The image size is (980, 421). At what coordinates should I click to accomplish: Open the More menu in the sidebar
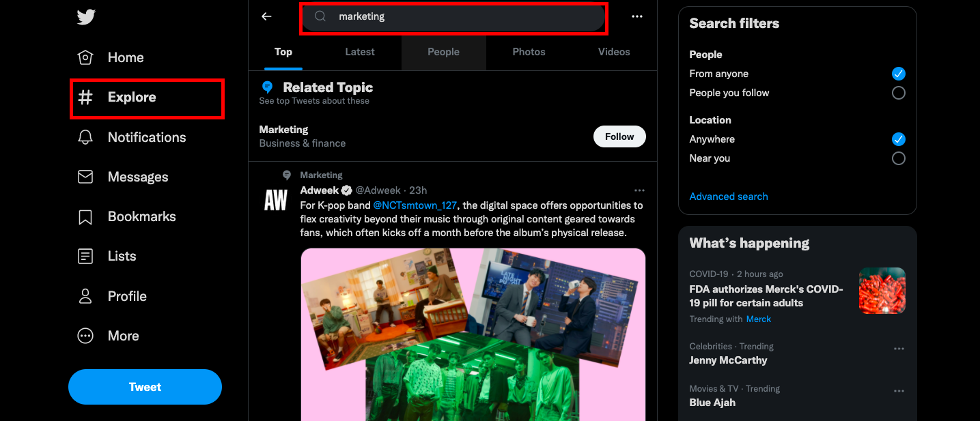(109, 336)
